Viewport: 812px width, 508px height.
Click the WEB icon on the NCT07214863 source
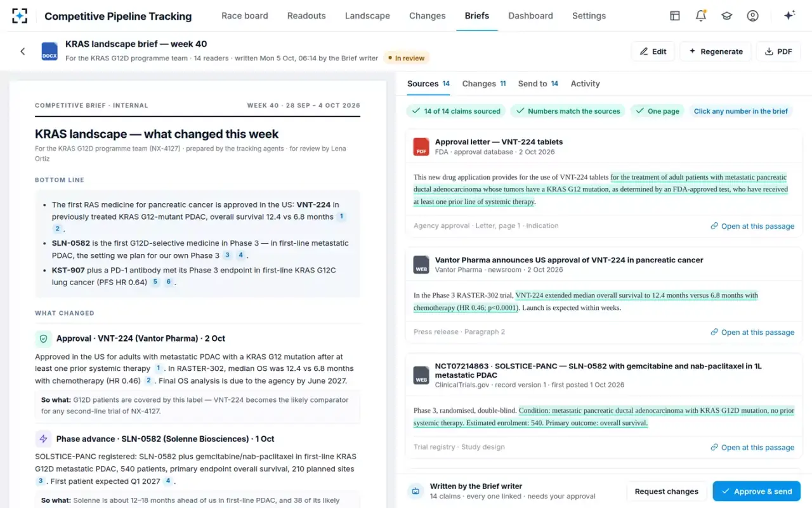pos(421,375)
